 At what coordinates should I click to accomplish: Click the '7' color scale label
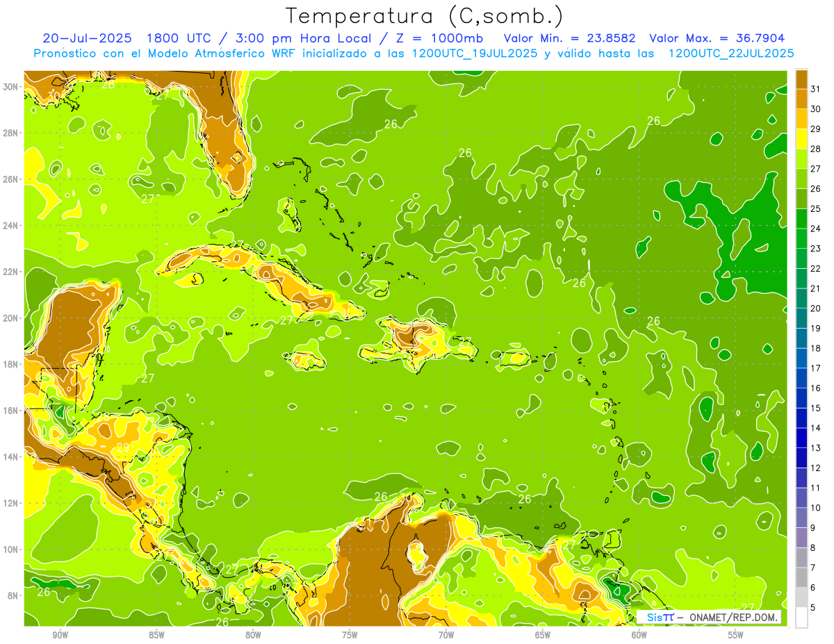click(814, 567)
